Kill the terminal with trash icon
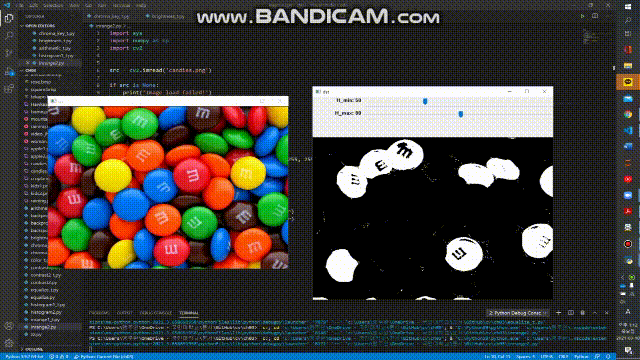Viewport: 640px width, 360px height. point(582,313)
